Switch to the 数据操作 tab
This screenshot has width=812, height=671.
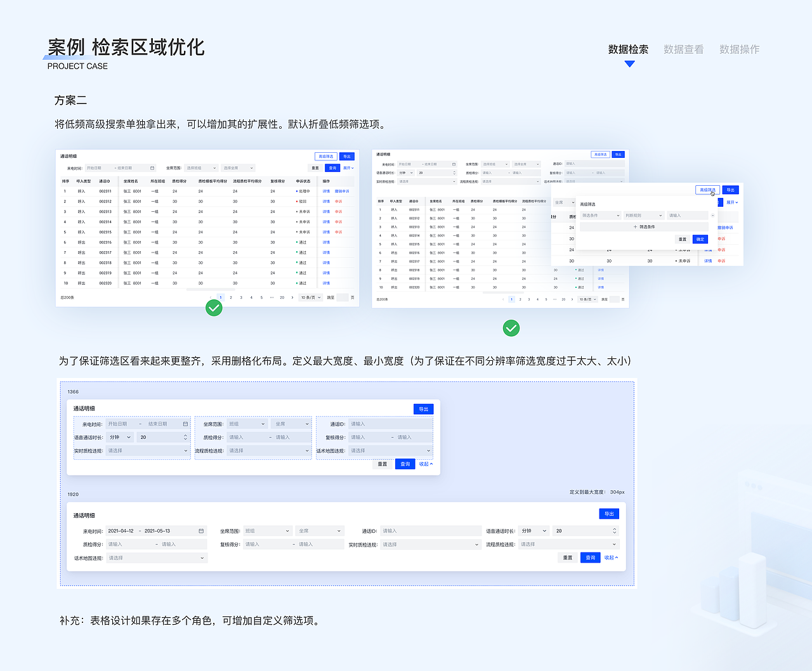tap(739, 49)
